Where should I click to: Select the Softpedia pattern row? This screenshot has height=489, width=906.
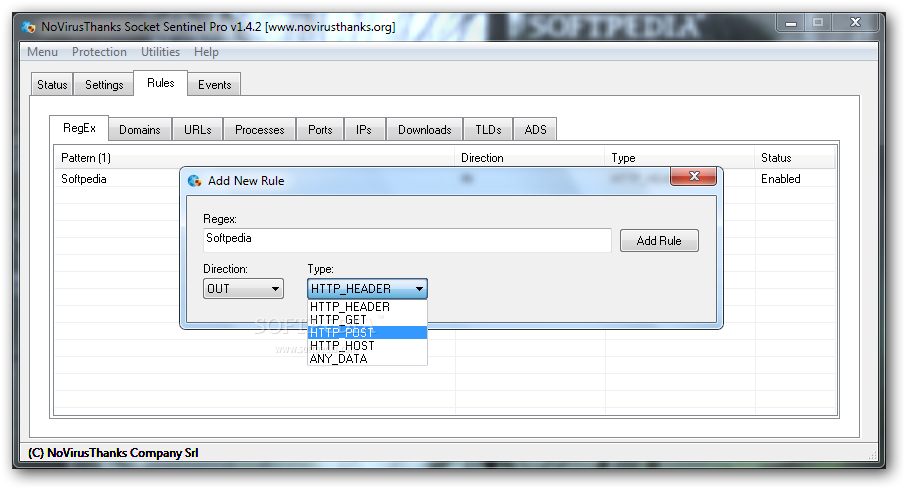pos(84,179)
